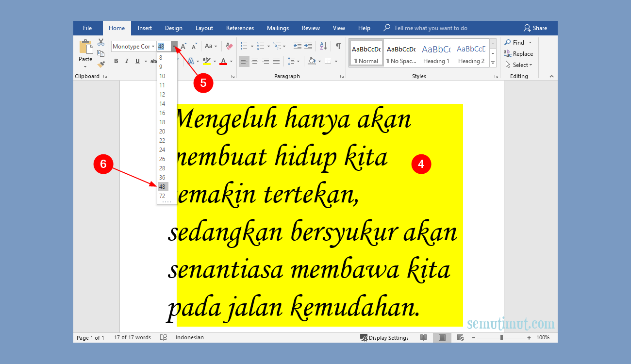
Task: Center the paragraph text
Action: click(255, 61)
